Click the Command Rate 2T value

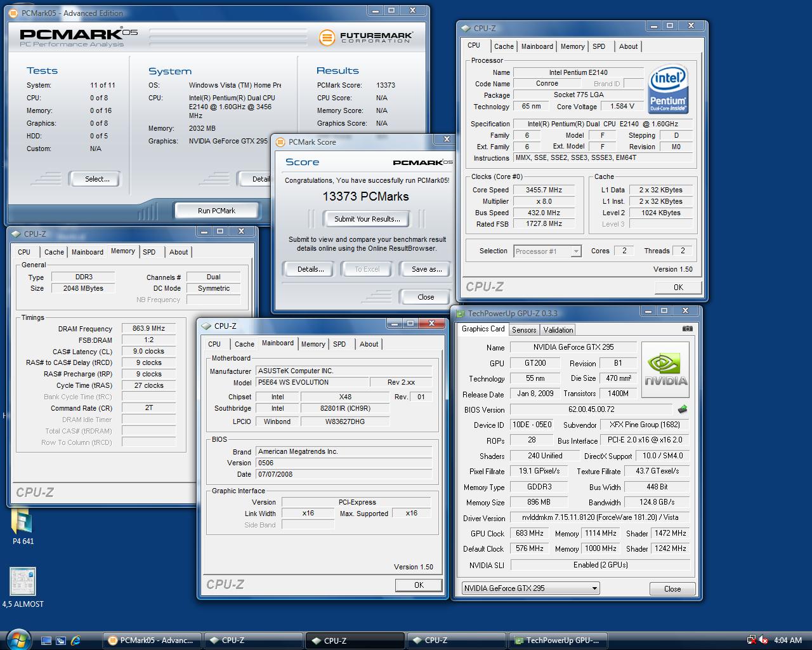click(148, 408)
